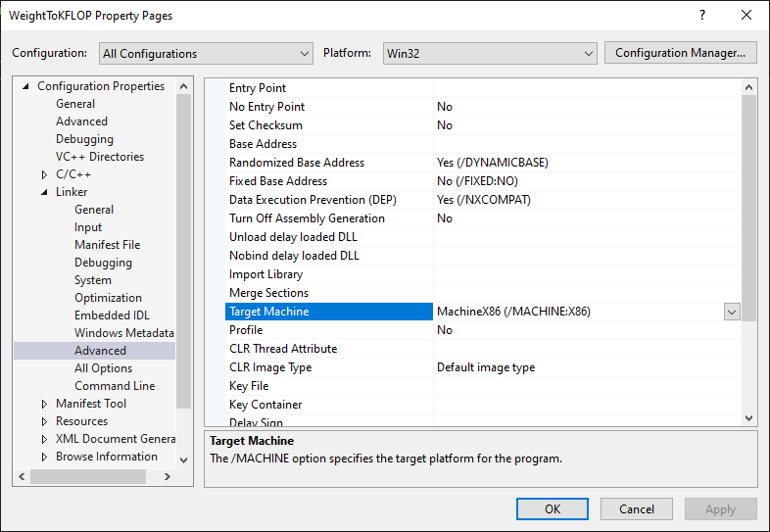Viewport: 770px width, 532px height.
Task: Open the Configuration dropdown
Action: coord(205,54)
